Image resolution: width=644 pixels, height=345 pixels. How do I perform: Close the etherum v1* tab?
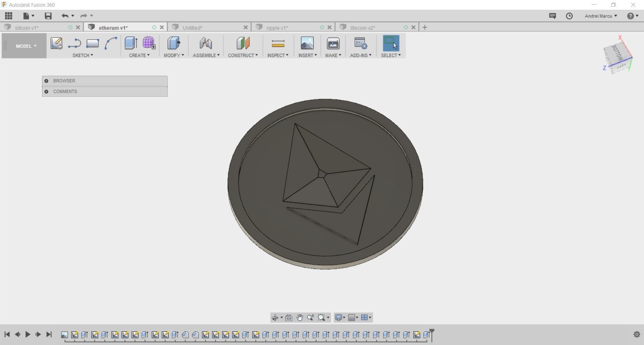point(162,27)
